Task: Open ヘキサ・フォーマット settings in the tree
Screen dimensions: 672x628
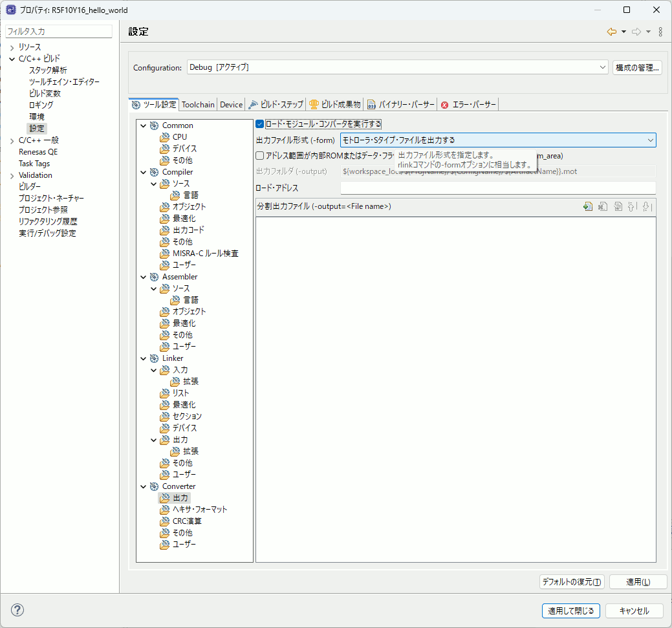Action: point(199,510)
